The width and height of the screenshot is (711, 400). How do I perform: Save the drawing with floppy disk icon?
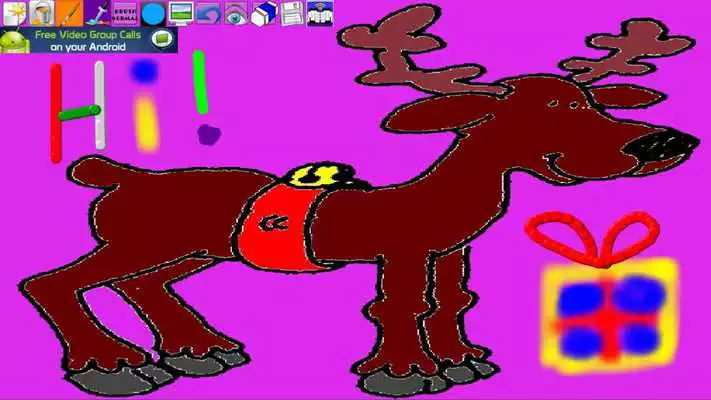(x=292, y=13)
